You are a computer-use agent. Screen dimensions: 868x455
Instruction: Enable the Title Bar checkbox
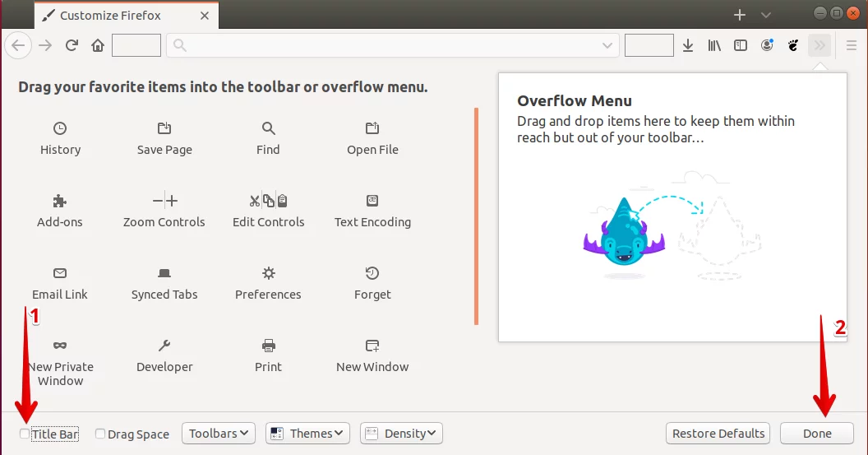click(x=25, y=434)
